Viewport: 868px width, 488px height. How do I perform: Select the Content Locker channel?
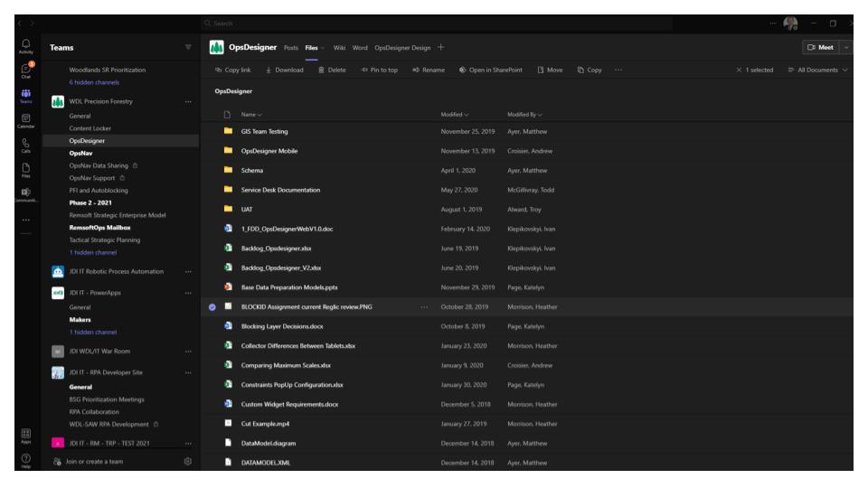click(90, 128)
